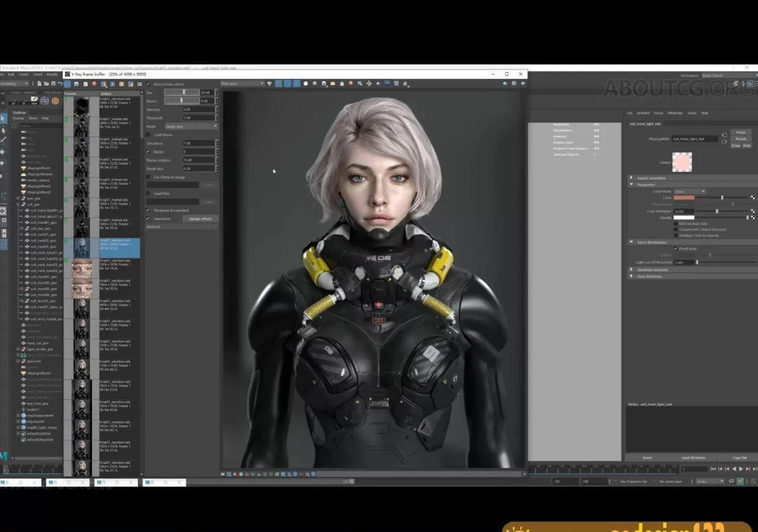Click the white circle icon in frame buffer toolbar
The image size is (758, 532).
point(306,83)
